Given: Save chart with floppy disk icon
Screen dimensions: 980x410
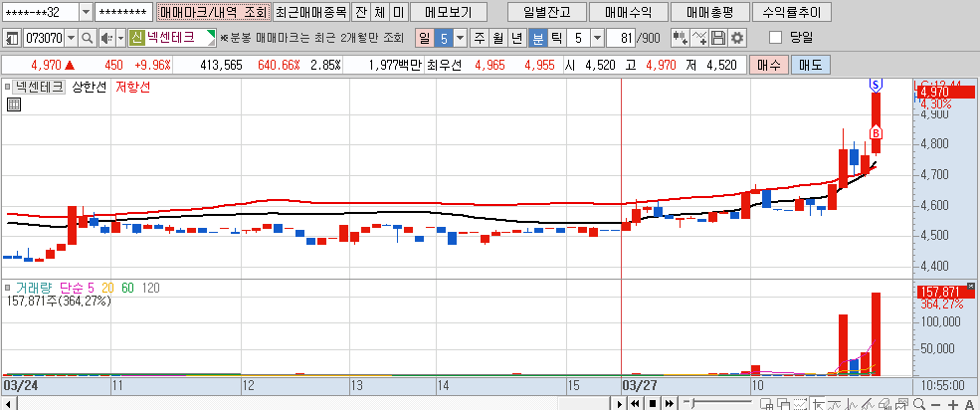Looking at the screenshot, I should coord(718,38).
